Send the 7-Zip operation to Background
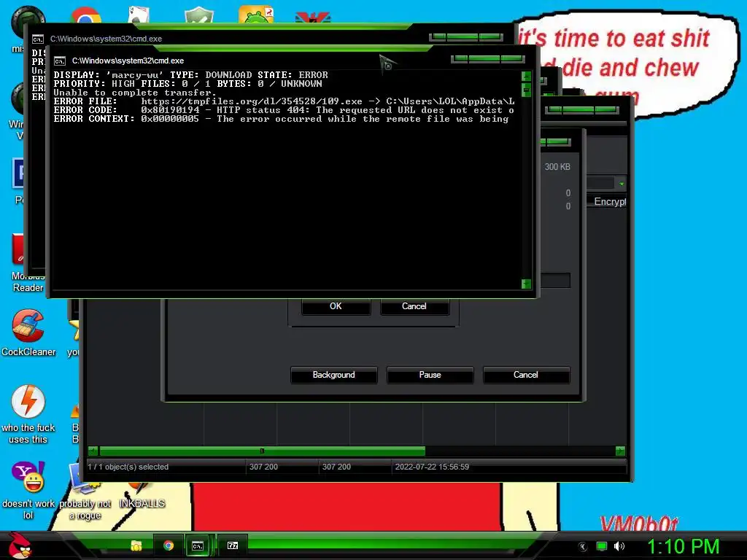The image size is (747, 560). click(333, 375)
